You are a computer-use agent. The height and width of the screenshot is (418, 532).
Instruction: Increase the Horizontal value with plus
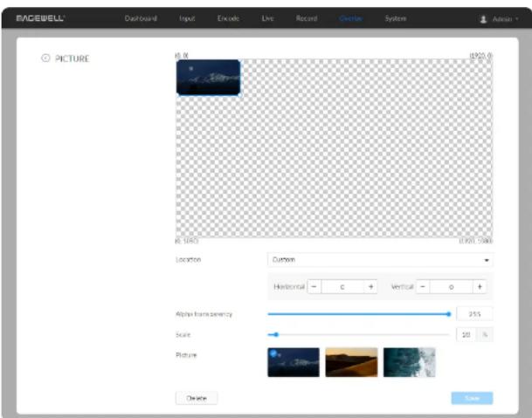tap(370, 286)
